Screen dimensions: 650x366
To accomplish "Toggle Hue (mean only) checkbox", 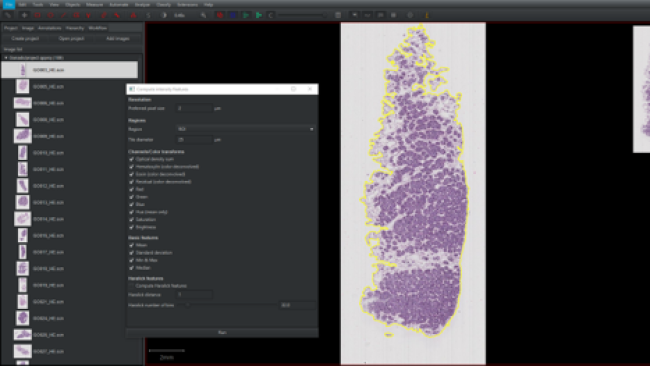I will coord(131,212).
